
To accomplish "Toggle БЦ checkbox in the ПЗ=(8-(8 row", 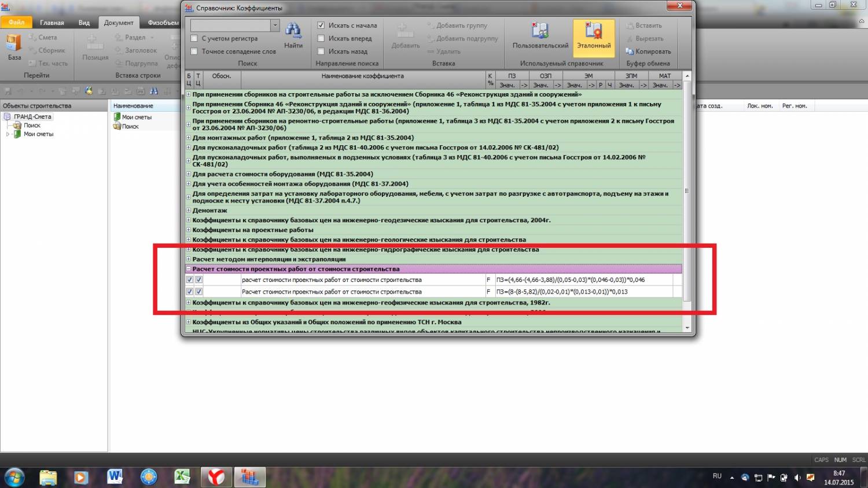I will (189, 292).
